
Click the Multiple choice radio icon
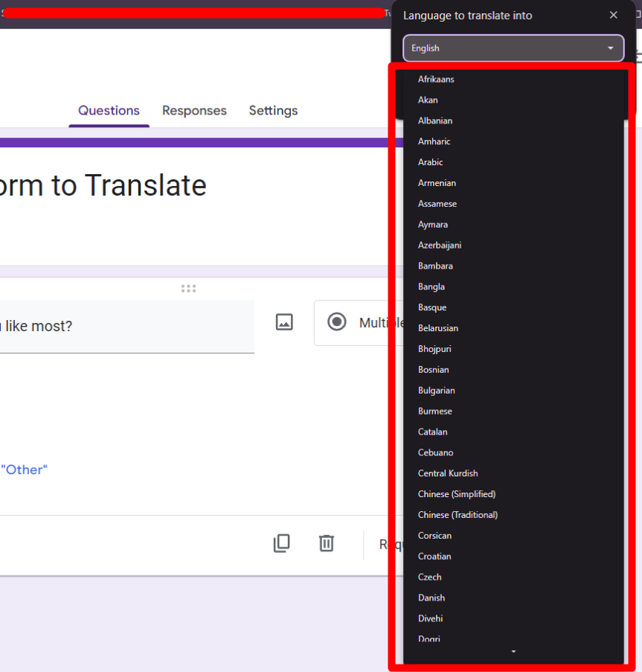click(x=337, y=322)
